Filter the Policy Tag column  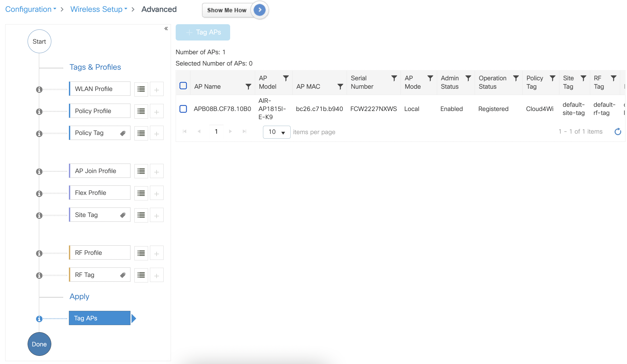pyautogui.click(x=553, y=78)
